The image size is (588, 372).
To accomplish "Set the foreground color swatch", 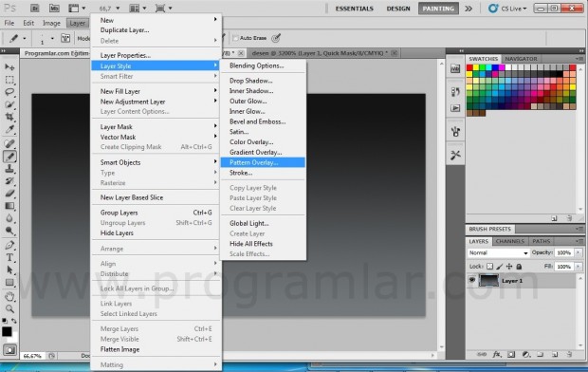I will point(7,331).
